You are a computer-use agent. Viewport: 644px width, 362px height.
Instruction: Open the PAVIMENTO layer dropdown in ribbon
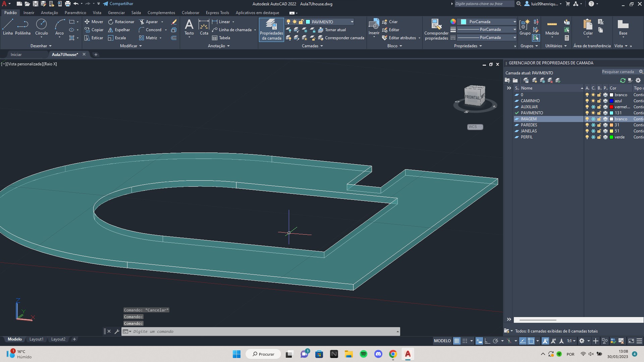(352, 22)
